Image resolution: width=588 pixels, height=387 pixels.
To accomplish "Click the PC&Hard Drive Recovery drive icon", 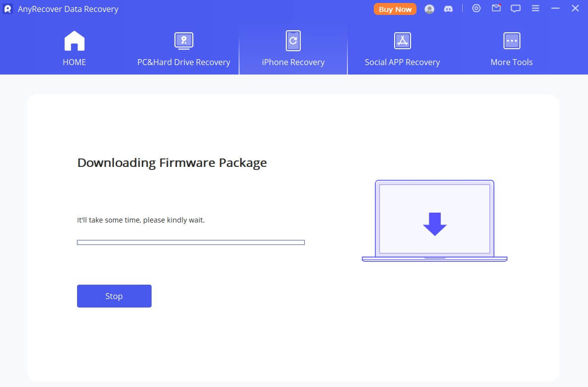I will pyautogui.click(x=183, y=40).
